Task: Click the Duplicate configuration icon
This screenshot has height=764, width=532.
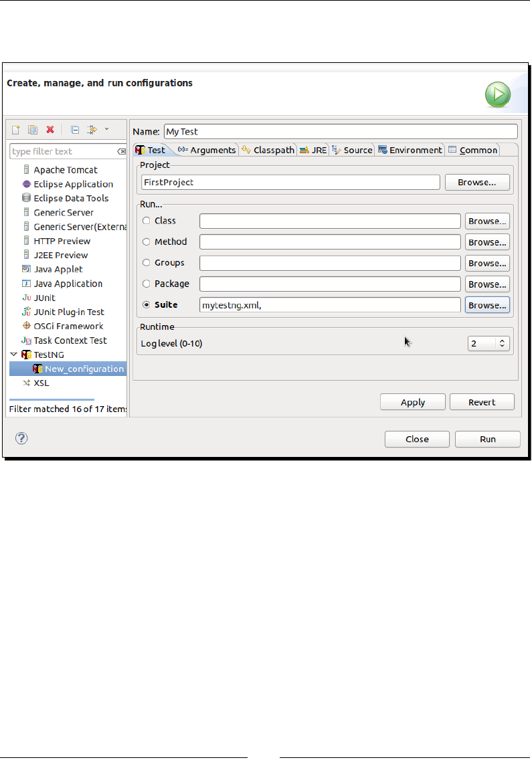Action: pos(33,130)
